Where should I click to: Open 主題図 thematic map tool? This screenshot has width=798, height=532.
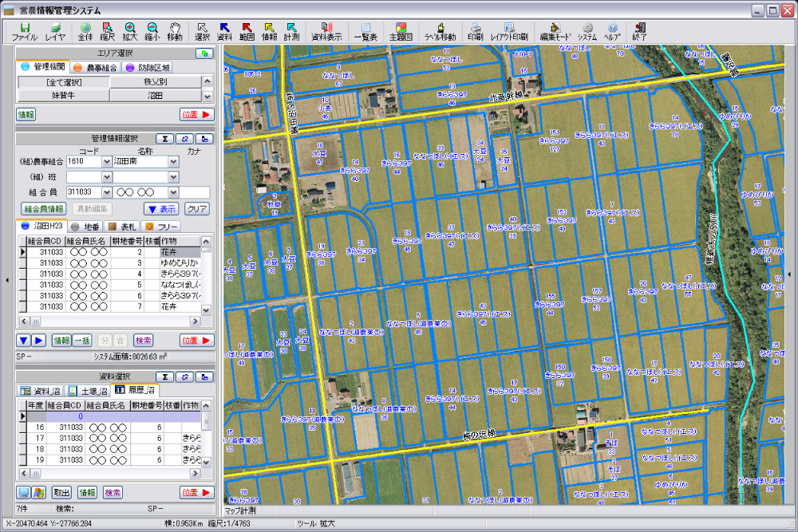click(x=400, y=31)
